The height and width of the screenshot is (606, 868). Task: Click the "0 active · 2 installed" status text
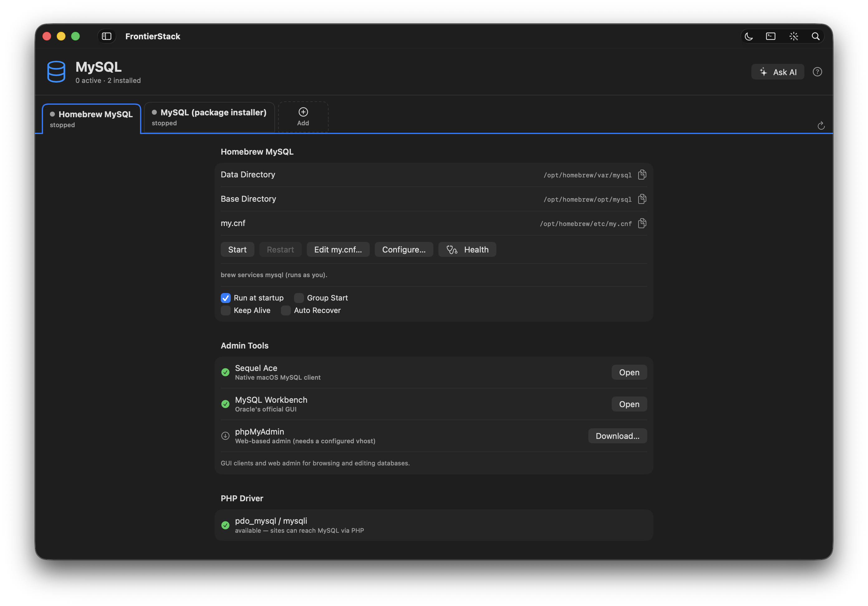click(108, 80)
